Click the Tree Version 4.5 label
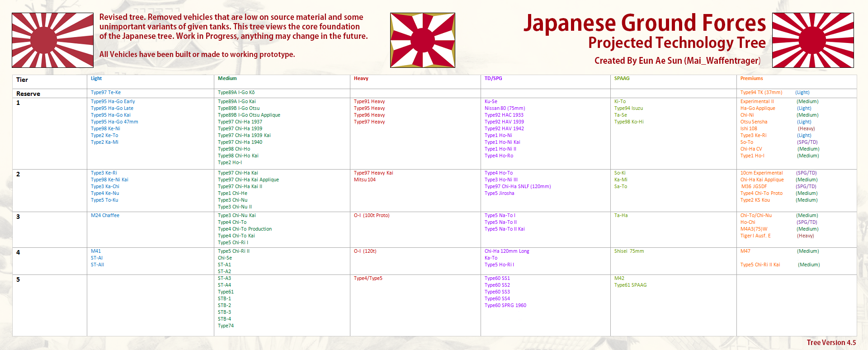 tap(831, 343)
